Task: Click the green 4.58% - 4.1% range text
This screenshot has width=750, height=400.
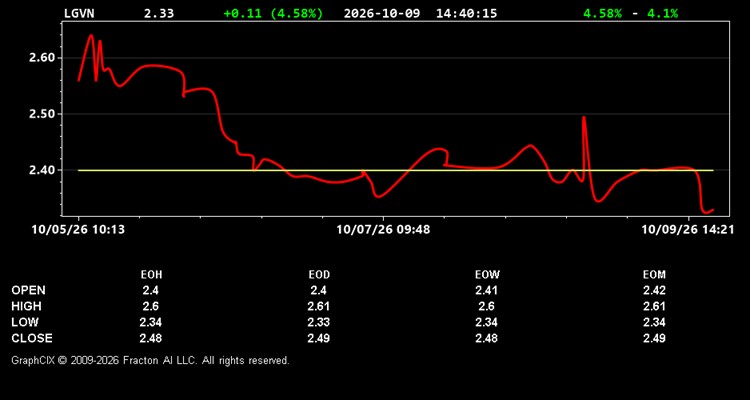Action: tap(630, 13)
